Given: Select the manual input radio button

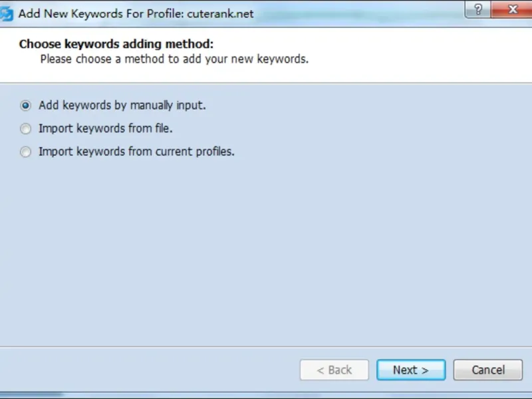Looking at the screenshot, I should (26, 105).
